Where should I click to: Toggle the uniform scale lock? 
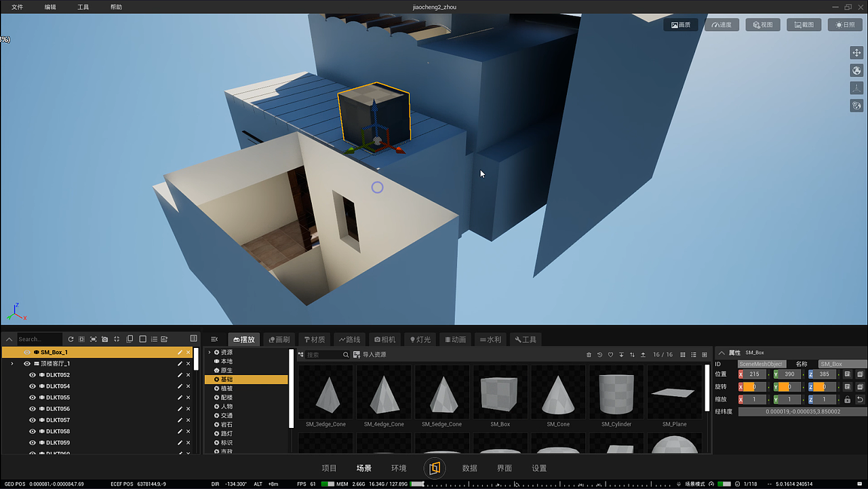pos(847,399)
